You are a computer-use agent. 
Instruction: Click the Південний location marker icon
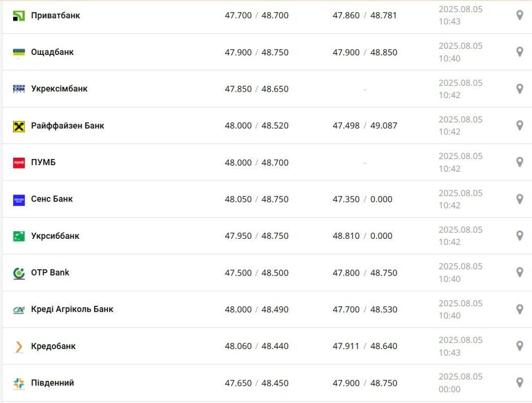pos(519,383)
